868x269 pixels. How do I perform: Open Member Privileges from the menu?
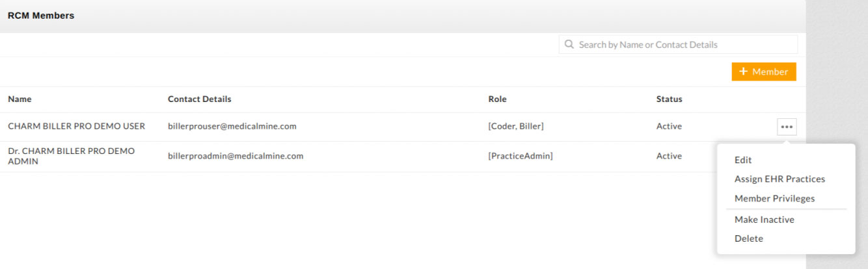coord(774,199)
